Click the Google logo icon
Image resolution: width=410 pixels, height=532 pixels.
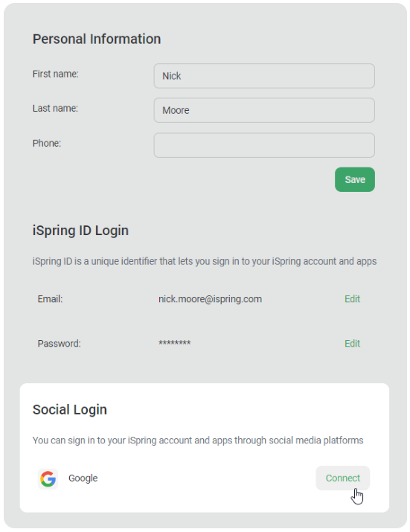coord(48,478)
